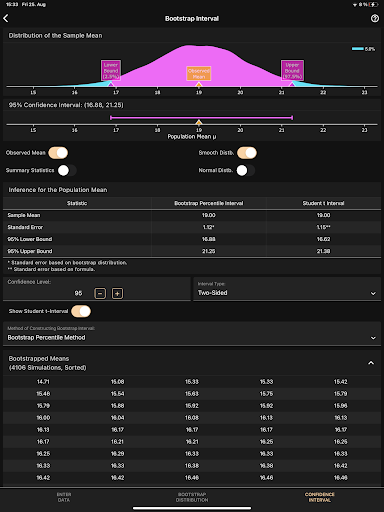
Task: Tap the bootstrapped mean value 16.00
Action: click(x=43, y=418)
